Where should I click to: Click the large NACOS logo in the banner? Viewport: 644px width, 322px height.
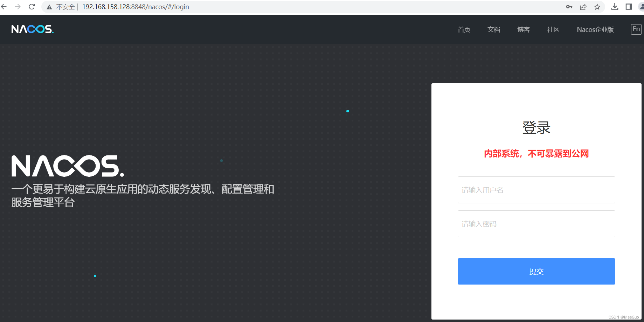(68, 166)
